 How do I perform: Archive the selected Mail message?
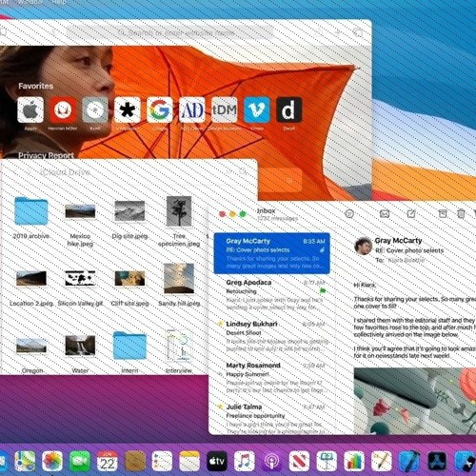coord(443,213)
